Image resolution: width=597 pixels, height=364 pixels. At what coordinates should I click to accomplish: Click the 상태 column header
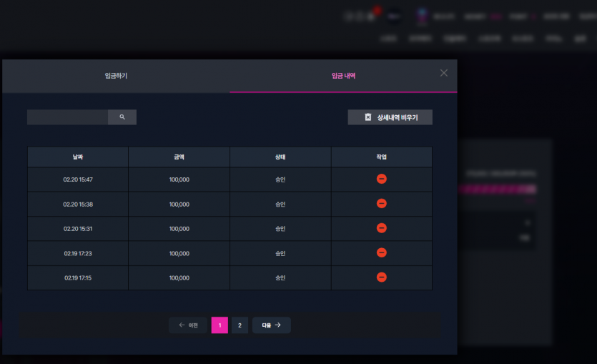(280, 157)
